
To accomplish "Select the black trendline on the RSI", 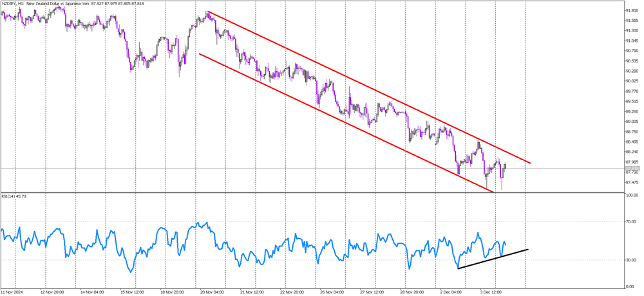I will 493,259.
